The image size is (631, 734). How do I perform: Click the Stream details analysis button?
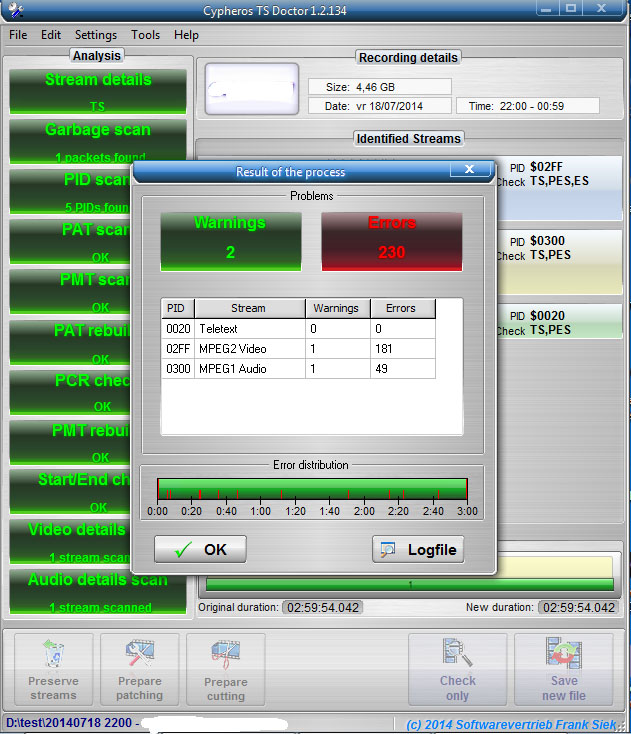point(98,92)
